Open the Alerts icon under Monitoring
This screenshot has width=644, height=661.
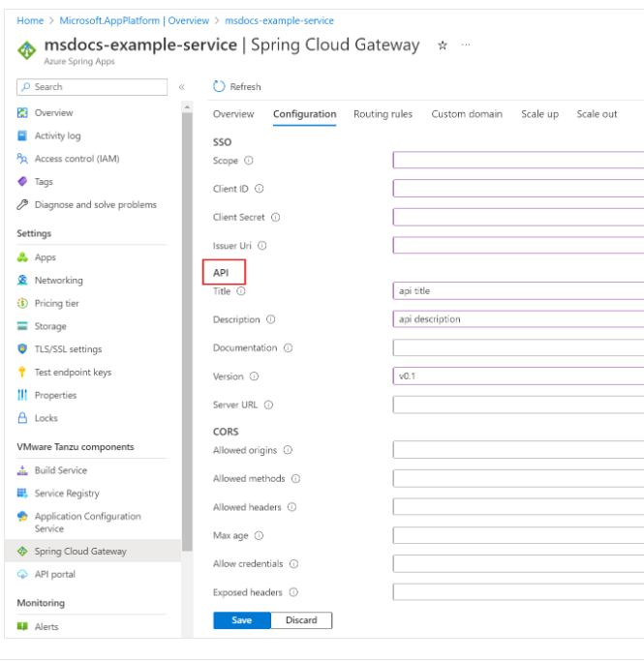(22, 626)
